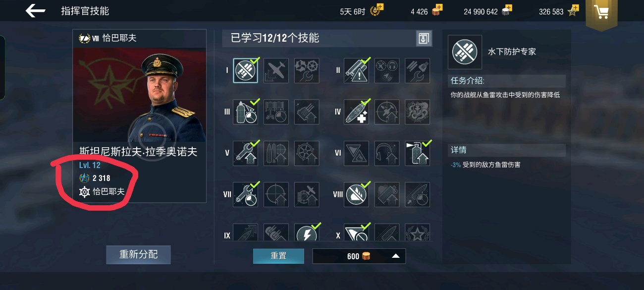
Task: Toggle the checked wrench skill in row V
Action: point(245,153)
